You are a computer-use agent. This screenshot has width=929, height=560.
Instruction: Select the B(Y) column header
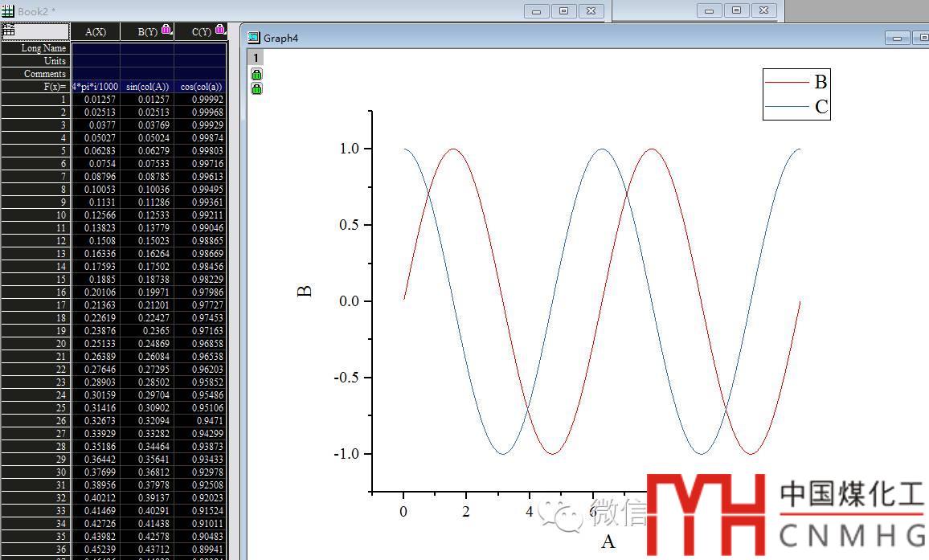tap(147, 31)
